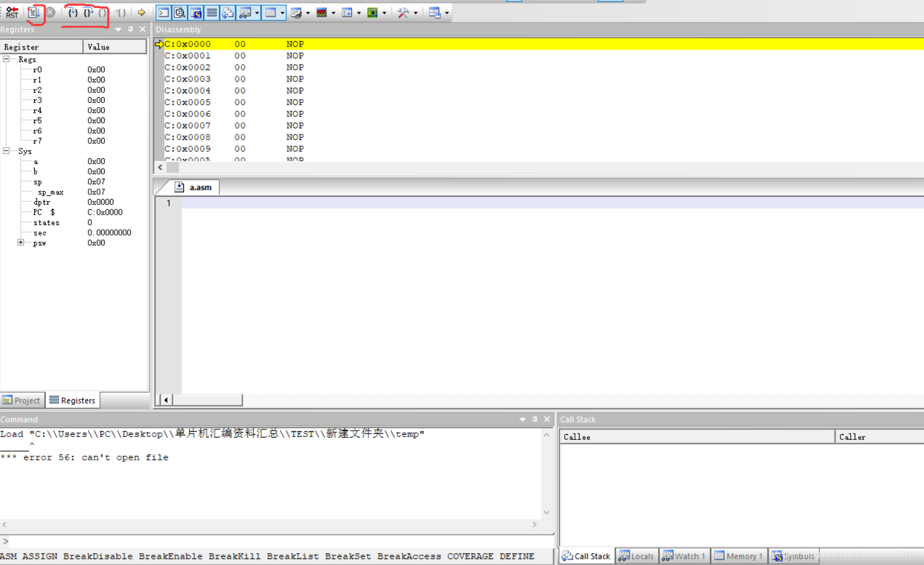Open the Serial windows icon
The height and width of the screenshot is (565, 924).
pos(296,12)
